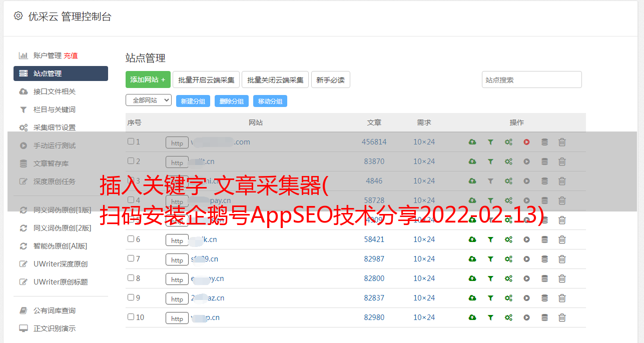
Task: Click the article count 82987
Action: coord(374,259)
